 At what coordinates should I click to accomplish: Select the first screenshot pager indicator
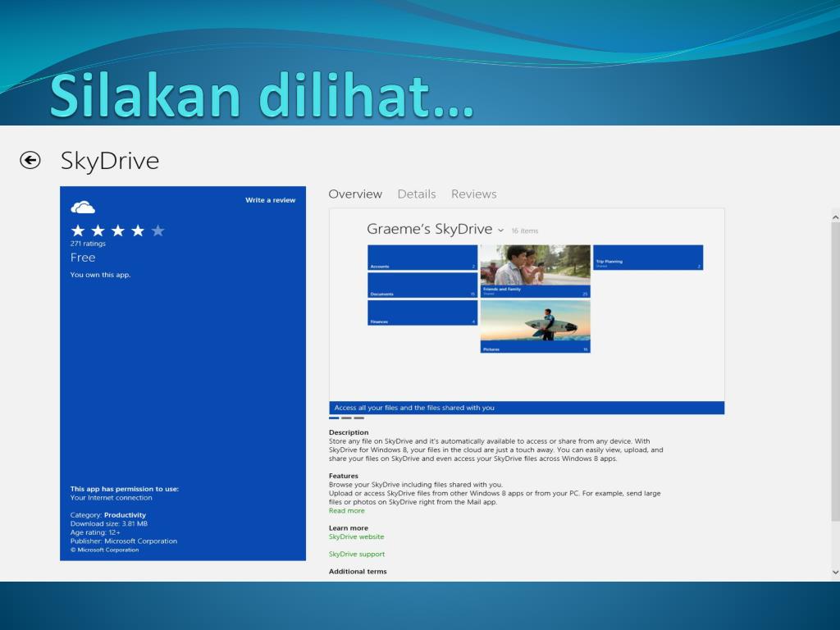pyautogui.click(x=334, y=418)
